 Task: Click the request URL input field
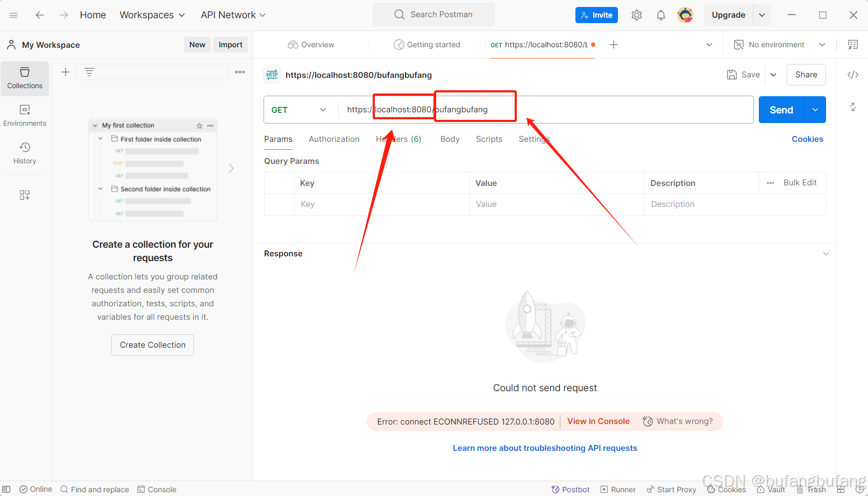[x=546, y=110]
